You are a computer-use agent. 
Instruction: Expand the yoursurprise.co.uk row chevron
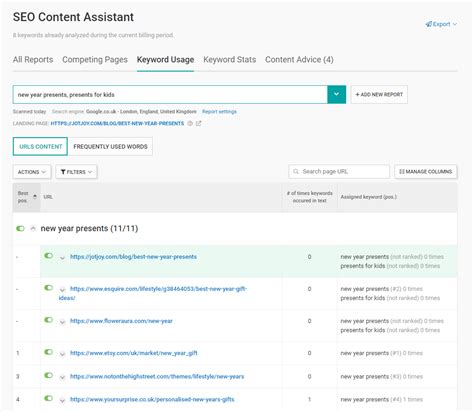pyautogui.click(x=62, y=400)
